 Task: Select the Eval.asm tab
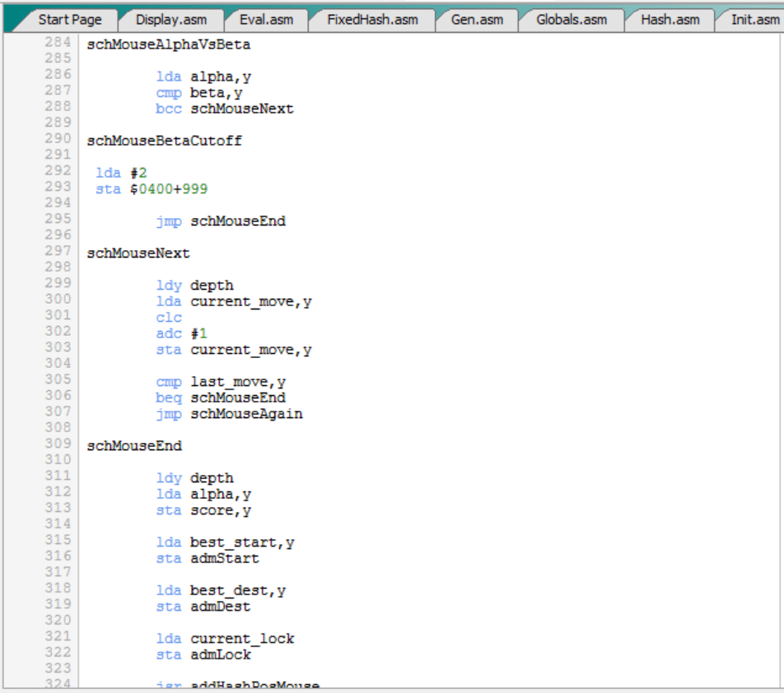(266, 20)
